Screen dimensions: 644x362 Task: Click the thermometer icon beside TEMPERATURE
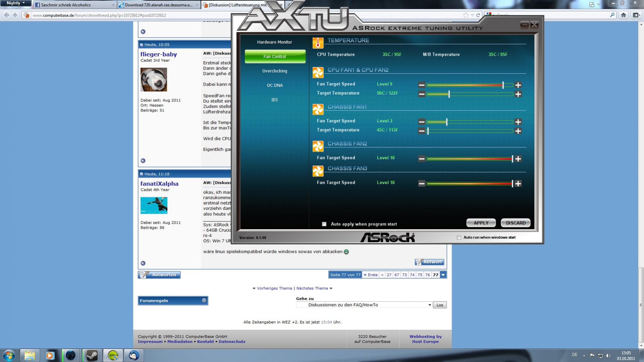[318, 43]
